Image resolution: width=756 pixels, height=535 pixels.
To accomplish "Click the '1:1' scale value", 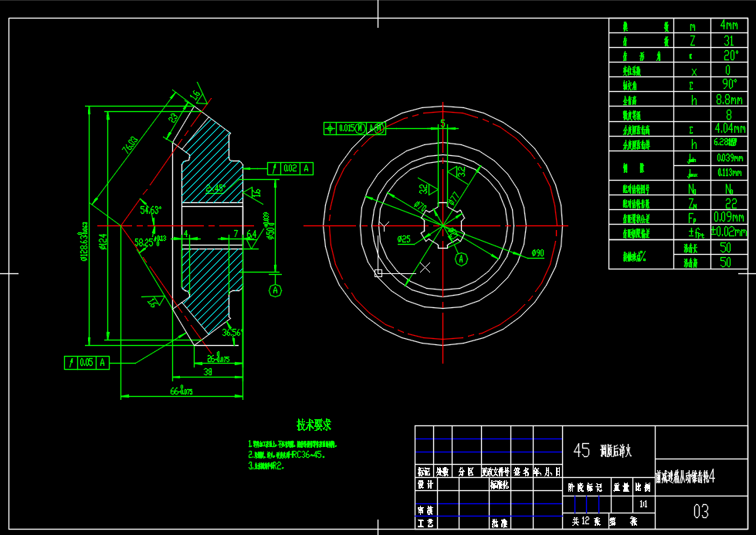I will 643,504.
